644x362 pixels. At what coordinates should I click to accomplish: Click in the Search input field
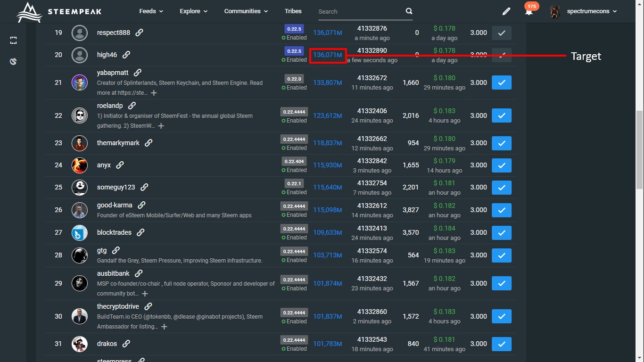point(360,11)
